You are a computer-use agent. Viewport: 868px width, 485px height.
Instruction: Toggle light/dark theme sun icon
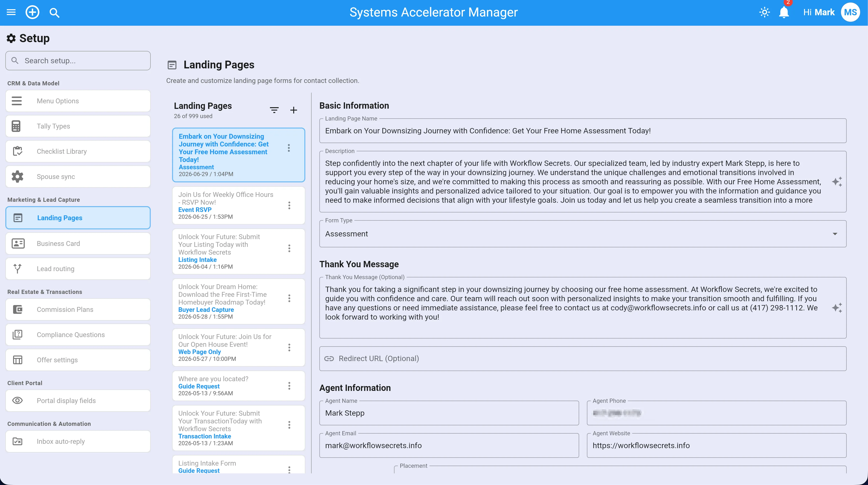[765, 12]
